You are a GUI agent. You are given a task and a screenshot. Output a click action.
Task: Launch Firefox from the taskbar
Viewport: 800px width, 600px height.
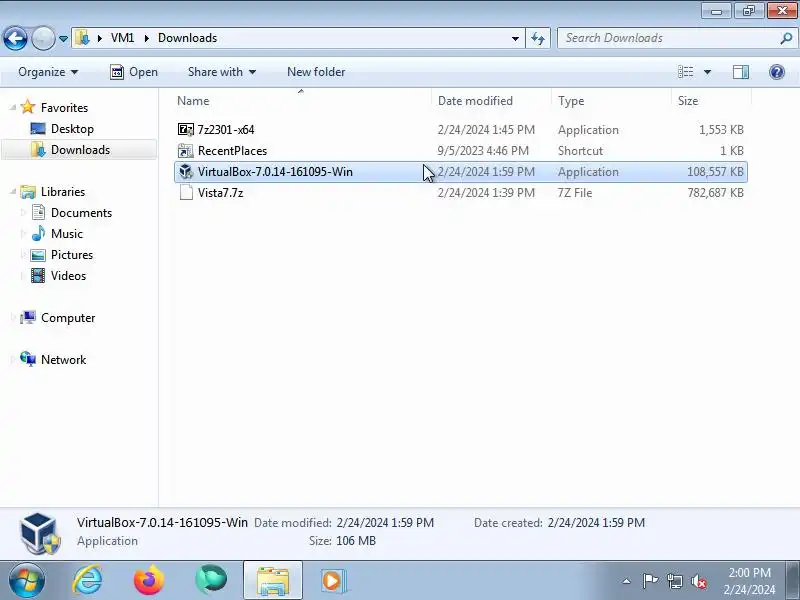click(149, 580)
